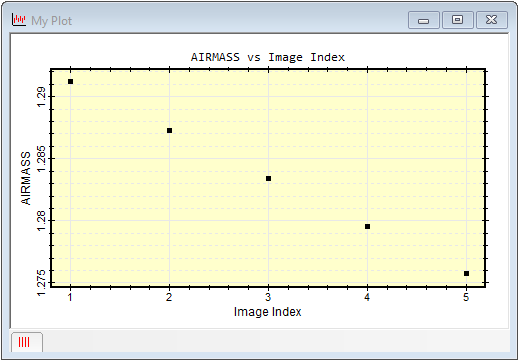Screen dimensions: 518x360
Task: Click the 1.28 y-axis tick label
Action: tap(41, 221)
